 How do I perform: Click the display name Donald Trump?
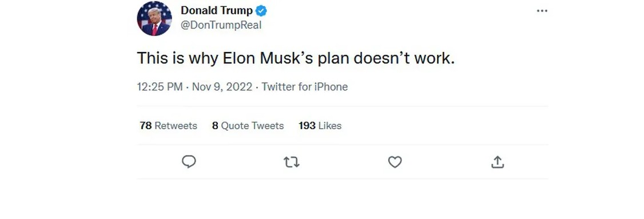click(x=217, y=11)
